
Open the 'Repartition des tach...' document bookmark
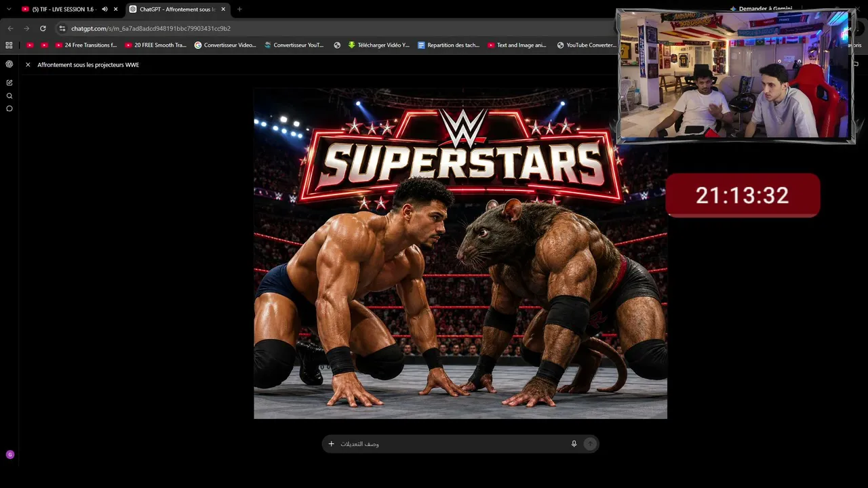(x=448, y=45)
